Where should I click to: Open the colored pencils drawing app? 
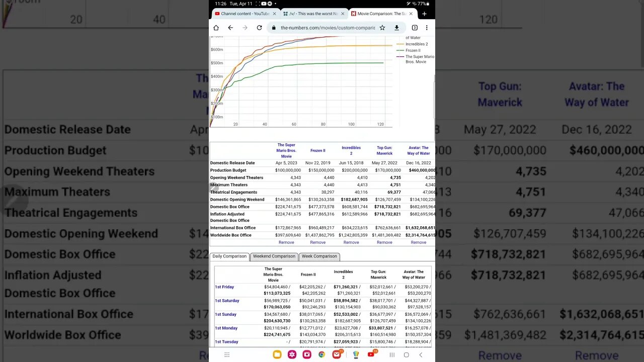click(356, 354)
